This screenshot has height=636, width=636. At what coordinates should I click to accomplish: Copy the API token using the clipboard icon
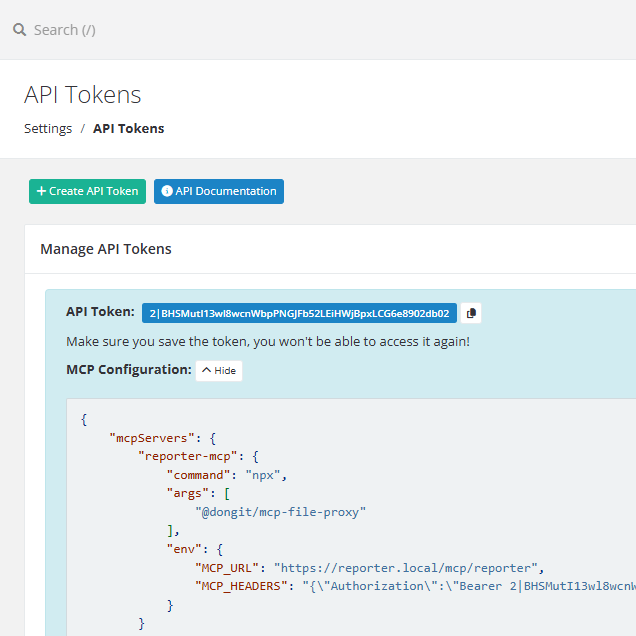click(x=472, y=313)
